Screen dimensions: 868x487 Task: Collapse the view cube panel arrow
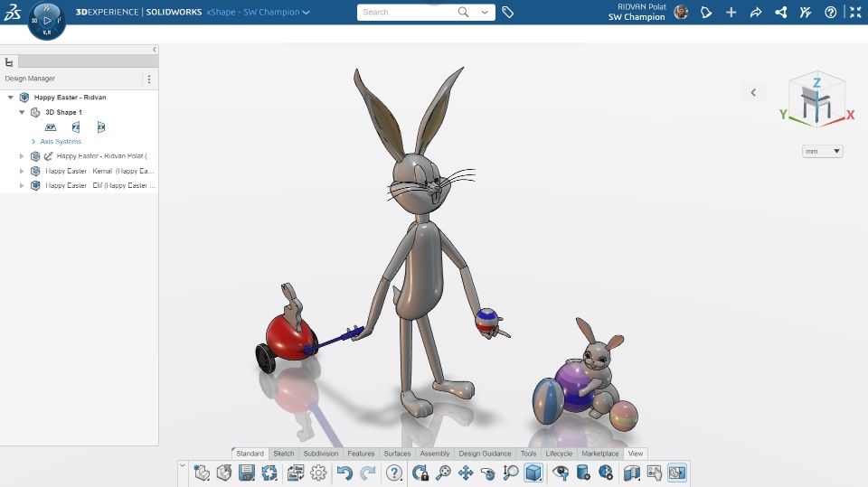[753, 92]
